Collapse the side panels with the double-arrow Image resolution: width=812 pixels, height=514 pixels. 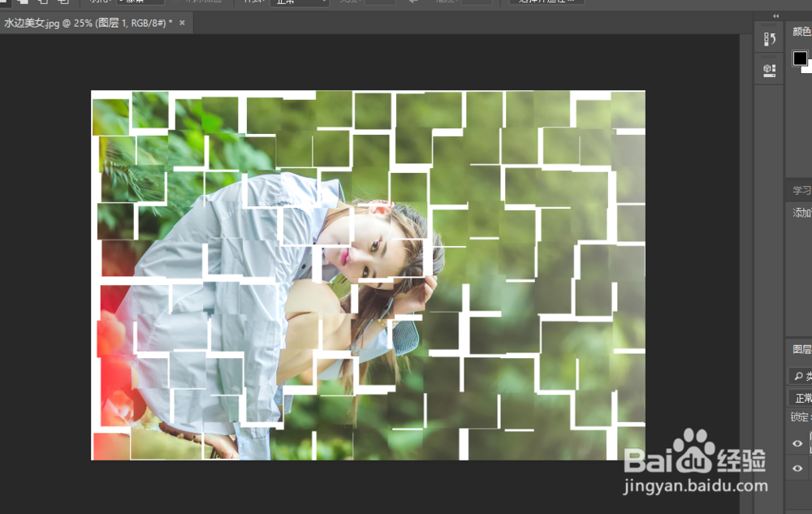pyautogui.click(x=775, y=16)
